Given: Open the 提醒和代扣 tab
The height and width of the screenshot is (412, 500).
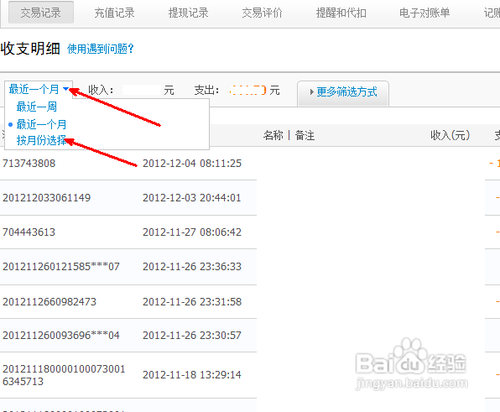Looking at the screenshot, I should tap(341, 13).
